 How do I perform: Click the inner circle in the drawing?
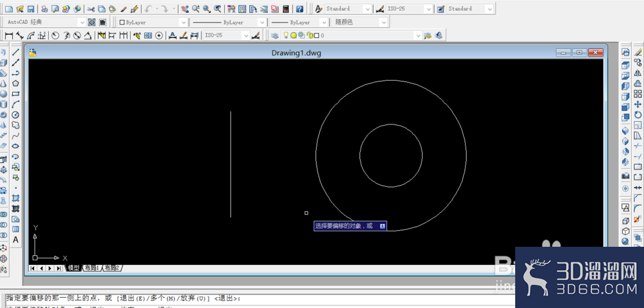click(391, 156)
